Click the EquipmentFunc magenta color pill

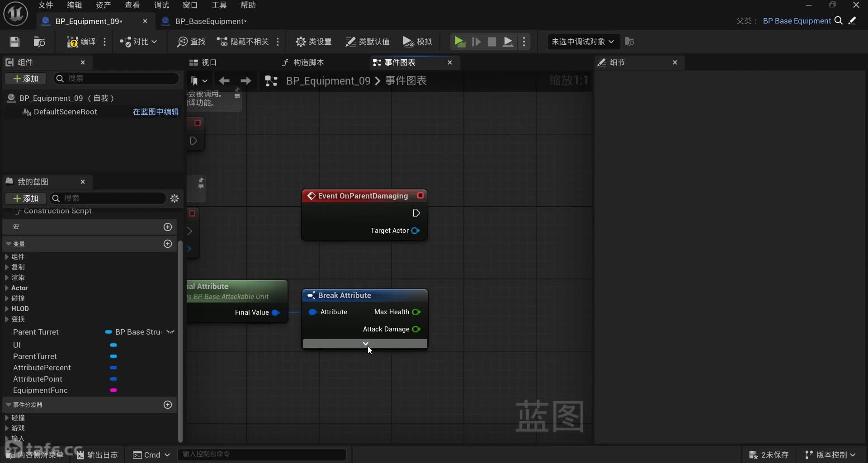(113, 390)
